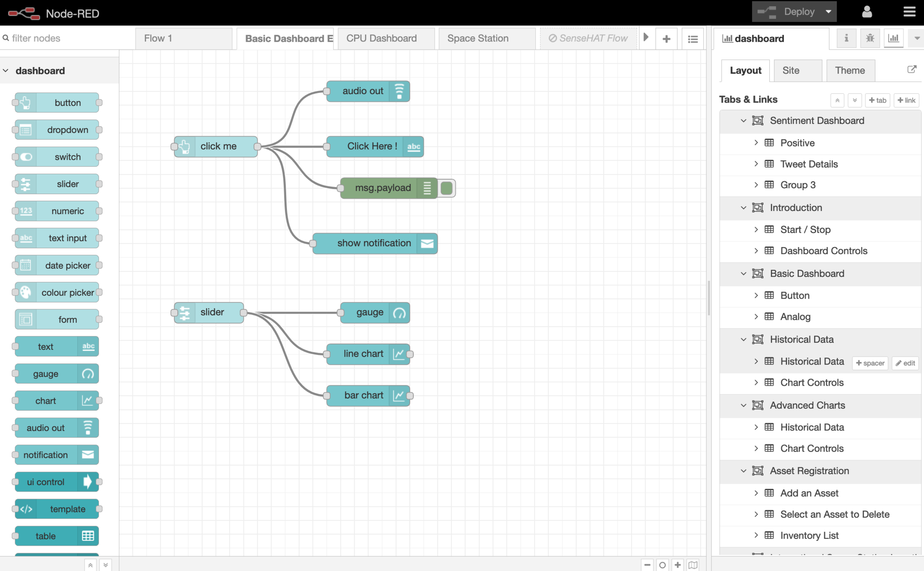Click the click me node's inject button
924x571 pixels.
point(174,147)
